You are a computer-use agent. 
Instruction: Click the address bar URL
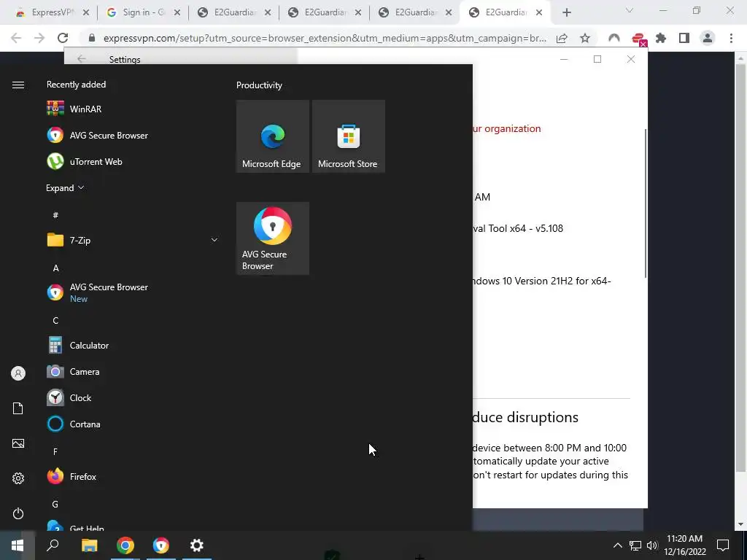[325, 38]
